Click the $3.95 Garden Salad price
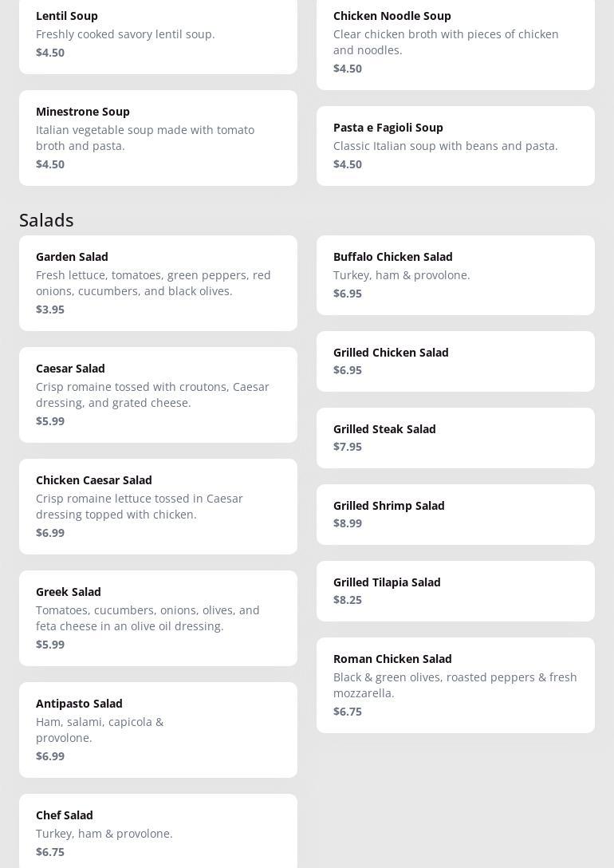Screen dimensions: 614x868 tap(50, 310)
